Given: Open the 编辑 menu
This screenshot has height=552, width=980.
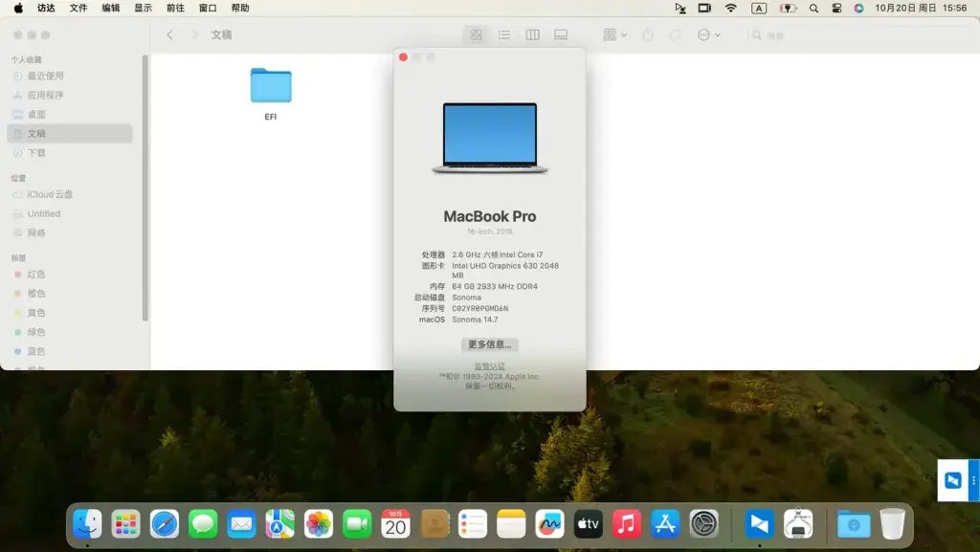Looking at the screenshot, I should [111, 8].
